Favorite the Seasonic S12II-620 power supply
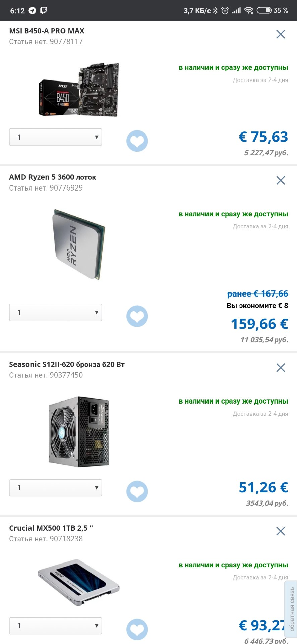The height and width of the screenshot is (644, 297). pos(137,492)
